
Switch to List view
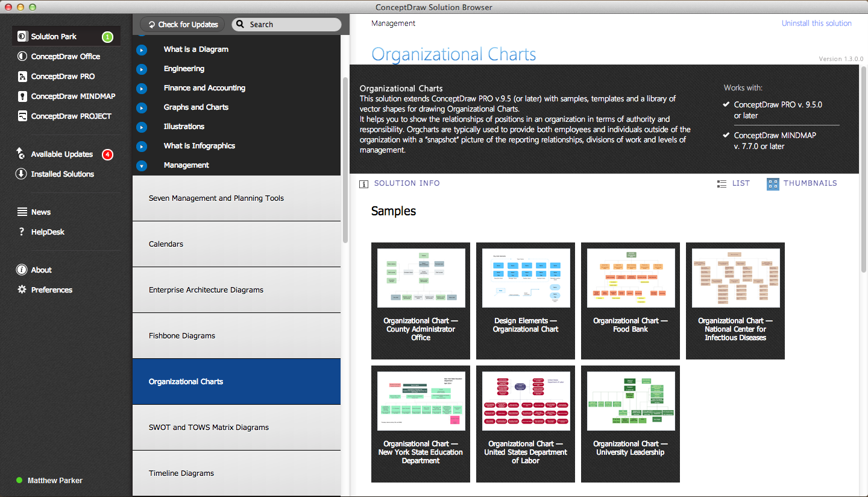tap(734, 183)
